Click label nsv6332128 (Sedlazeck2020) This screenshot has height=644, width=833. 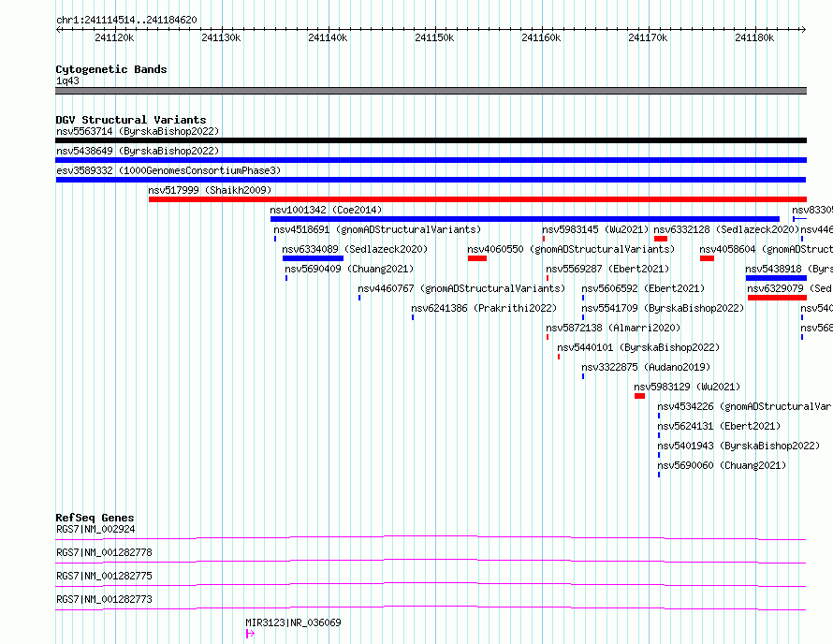tap(726, 229)
